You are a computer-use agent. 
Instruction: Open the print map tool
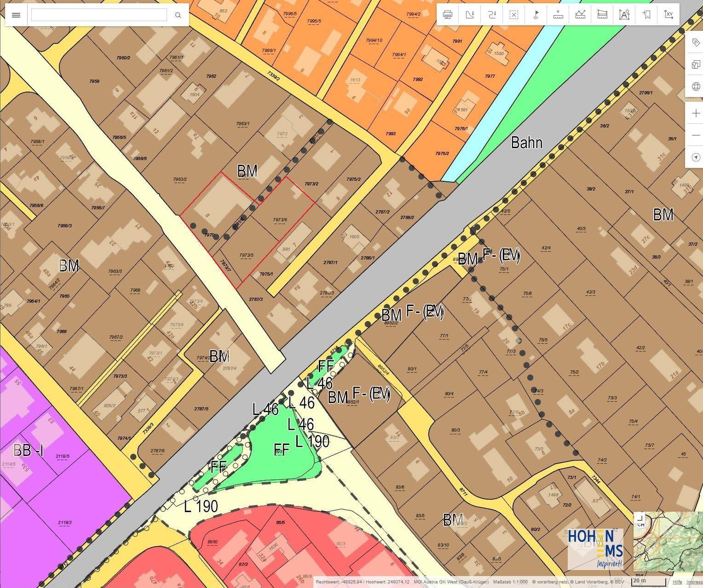coord(447,15)
